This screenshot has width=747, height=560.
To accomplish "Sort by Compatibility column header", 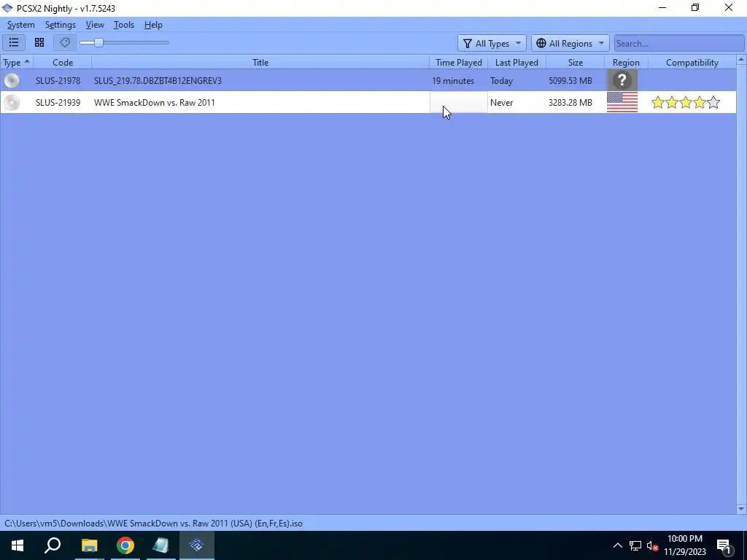I will click(x=692, y=63).
